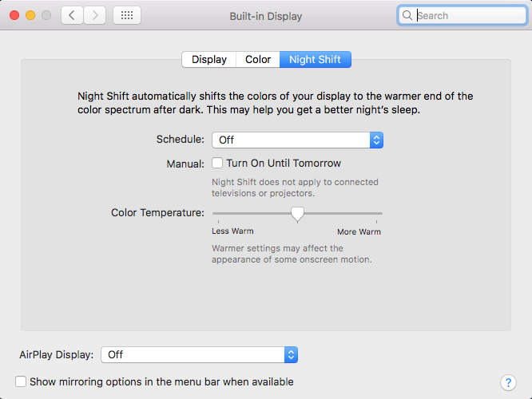Check Show mirroring options in menu bar
Screen dimensions: 532x399
click(x=21, y=381)
